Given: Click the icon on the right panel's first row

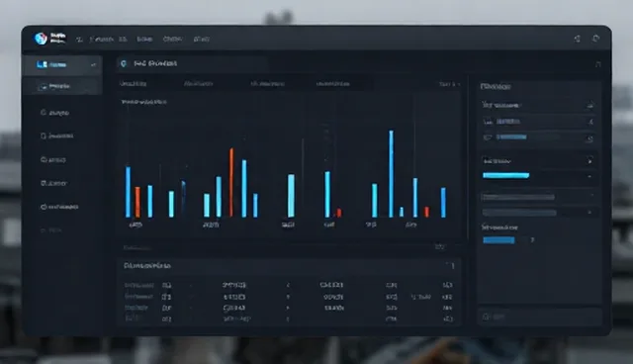Looking at the screenshot, I should tap(589, 105).
